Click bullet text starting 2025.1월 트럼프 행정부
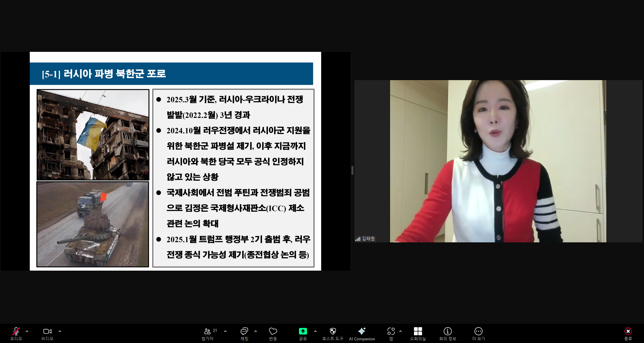The width and height of the screenshot is (644, 343). [238, 247]
